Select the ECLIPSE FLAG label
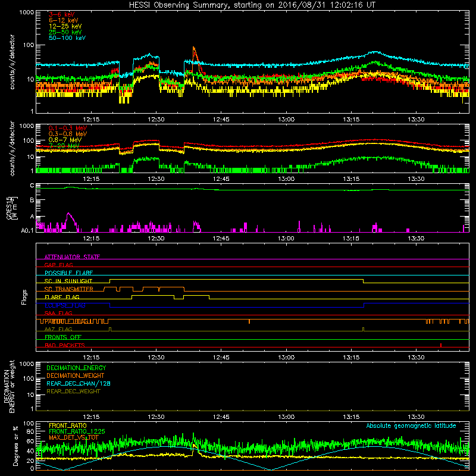476x476 pixels. [65, 305]
